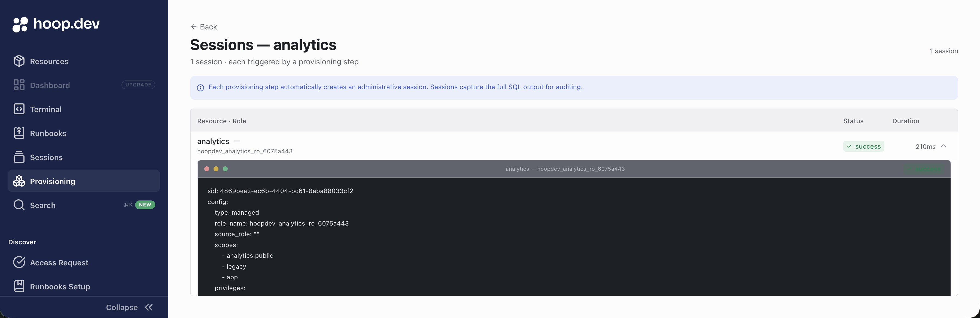The image size is (980, 318).
Task: Click the Search magnifier icon
Action: pos(19,205)
